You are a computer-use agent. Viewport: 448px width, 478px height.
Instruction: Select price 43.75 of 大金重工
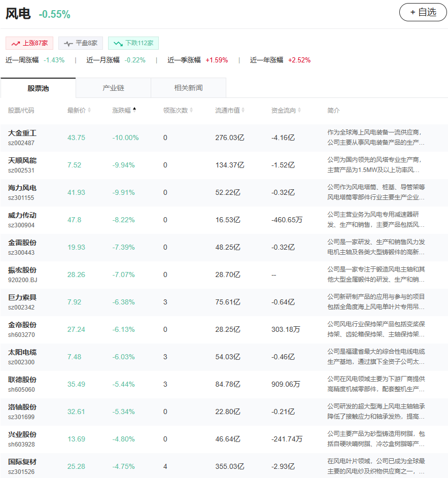click(x=76, y=138)
